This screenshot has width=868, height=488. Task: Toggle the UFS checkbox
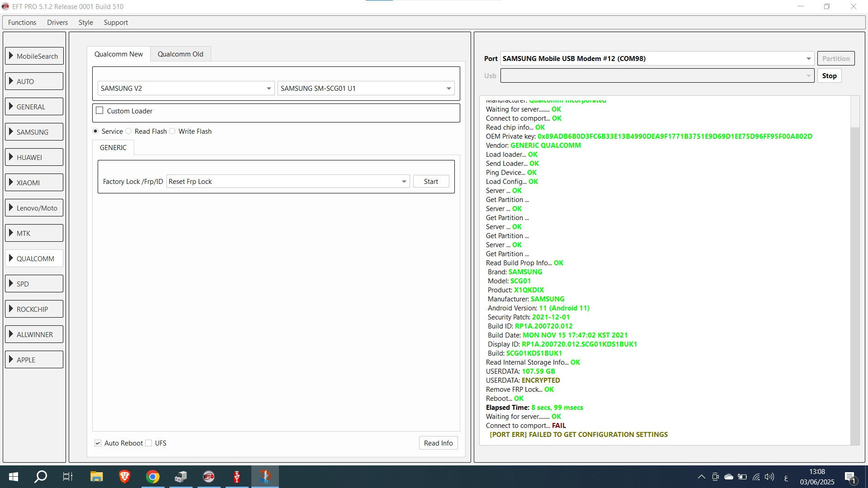[x=148, y=443]
